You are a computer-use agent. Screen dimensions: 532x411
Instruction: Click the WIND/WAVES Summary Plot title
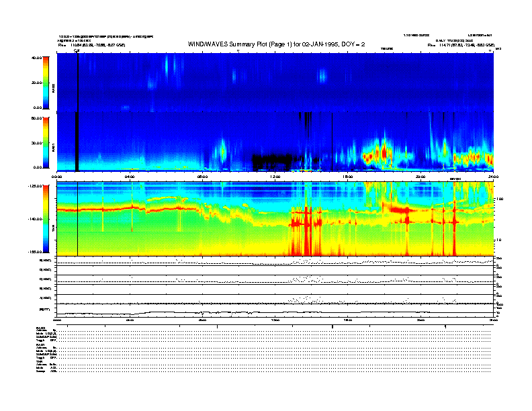tap(277, 44)
